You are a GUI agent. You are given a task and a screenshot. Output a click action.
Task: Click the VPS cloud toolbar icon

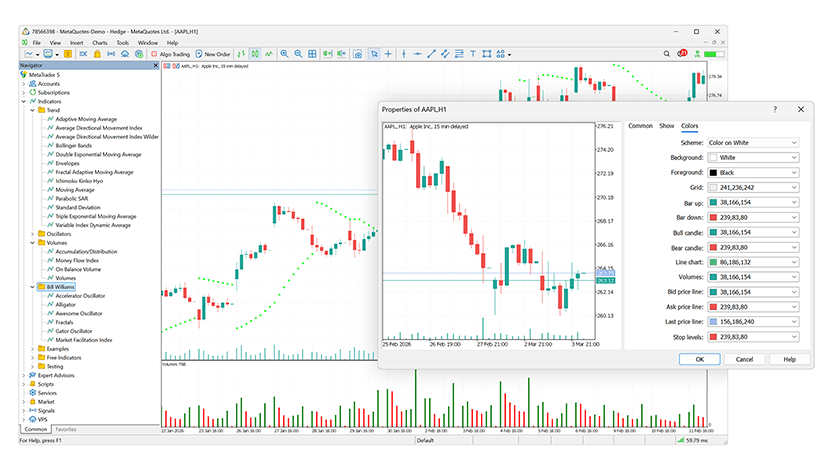pyautogui.click(x=125, y=54)
